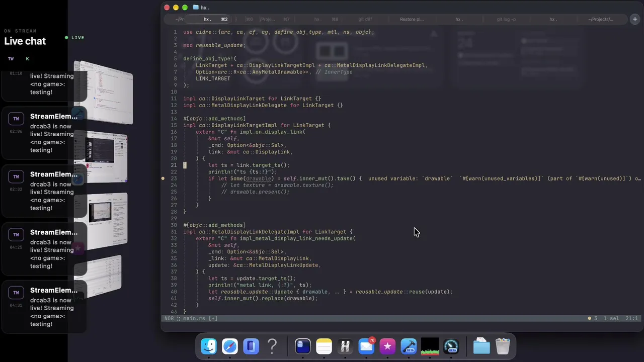Open the 'Restore pl...' tab

[x=412, y=19]
